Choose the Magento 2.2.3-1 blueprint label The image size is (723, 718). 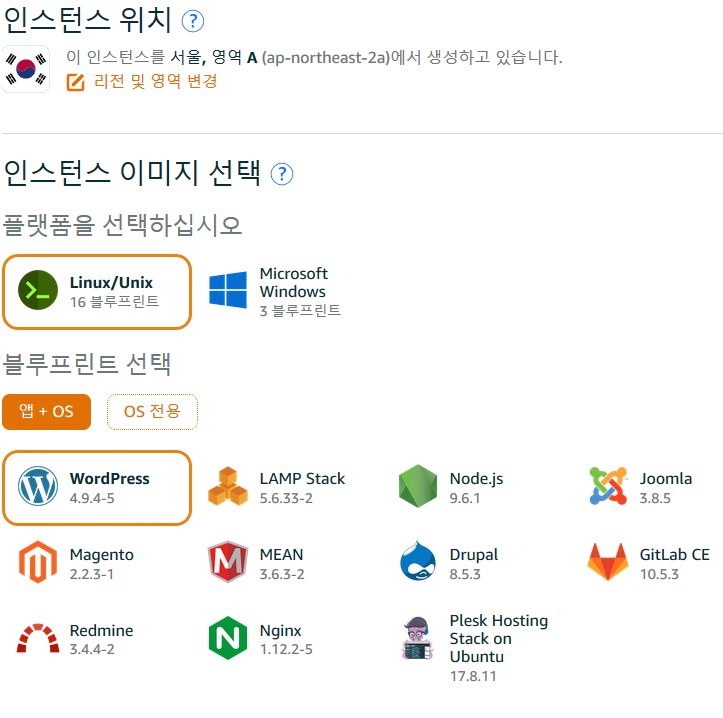102,564
